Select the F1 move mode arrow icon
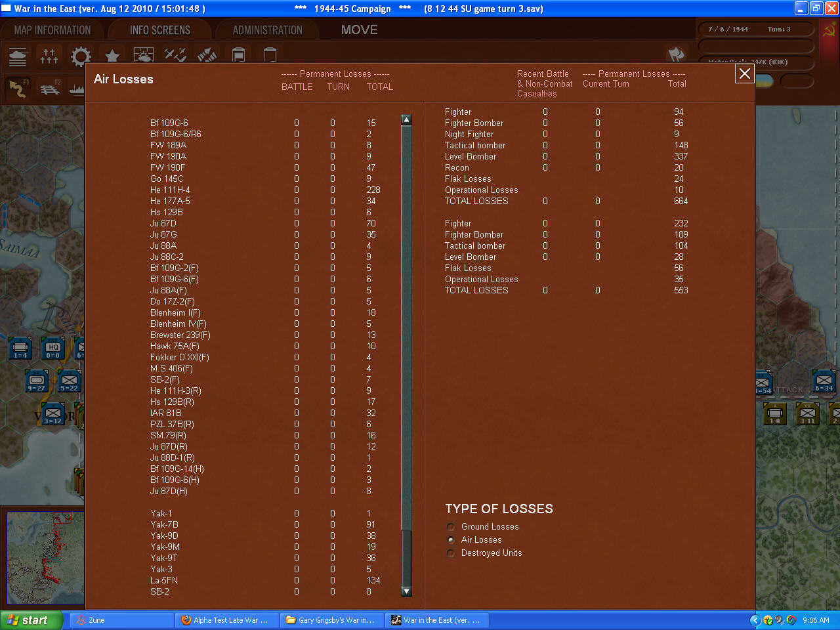 (18, 89)
